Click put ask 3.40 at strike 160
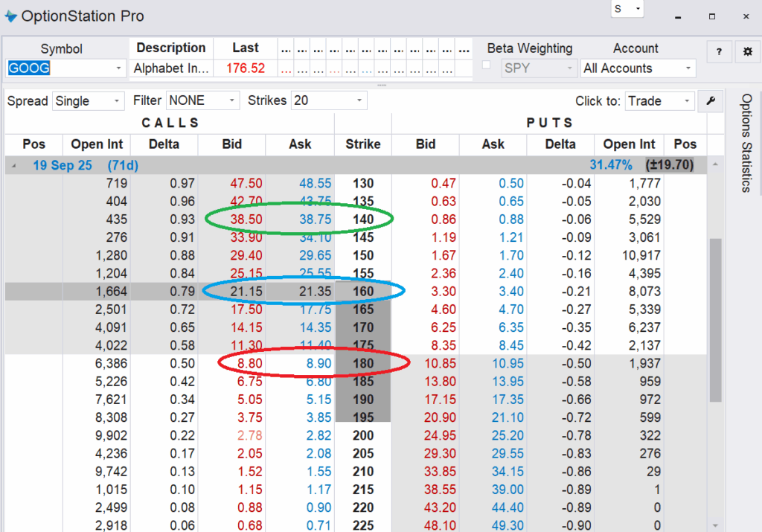 click(510, 292)
